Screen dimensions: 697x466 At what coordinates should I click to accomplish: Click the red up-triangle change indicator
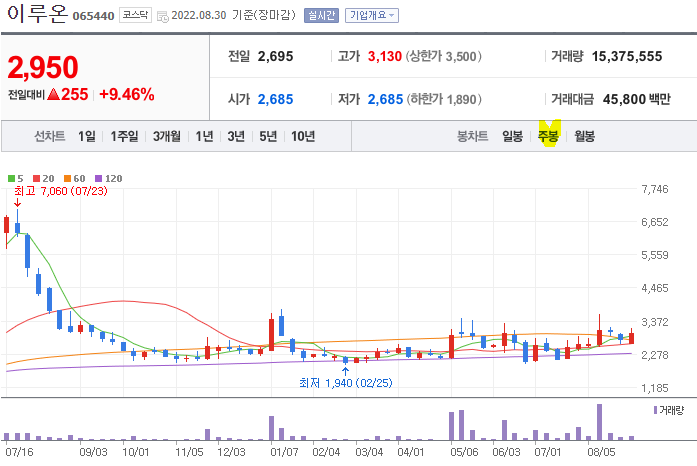tap(53, 94)
